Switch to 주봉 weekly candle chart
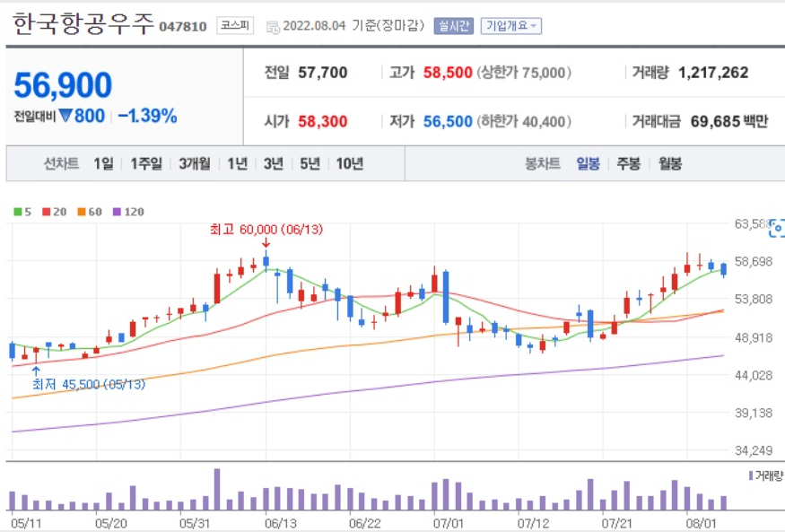 pyautogui.click(x=628, y=163)
